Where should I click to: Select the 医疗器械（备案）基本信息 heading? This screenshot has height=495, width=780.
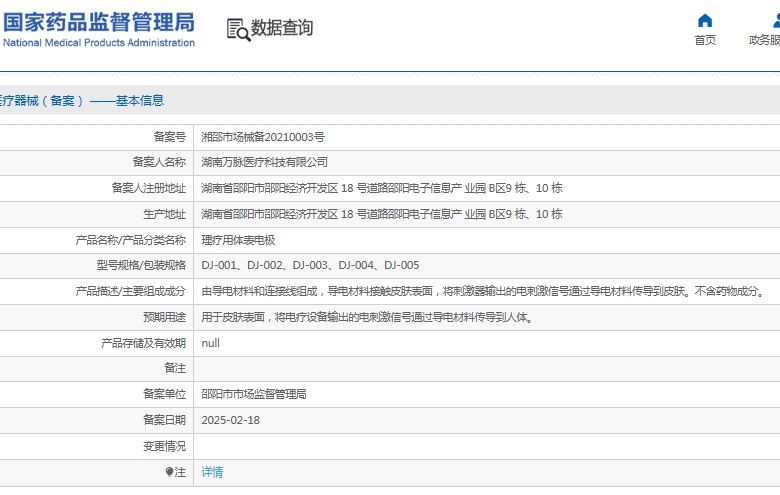82,100
